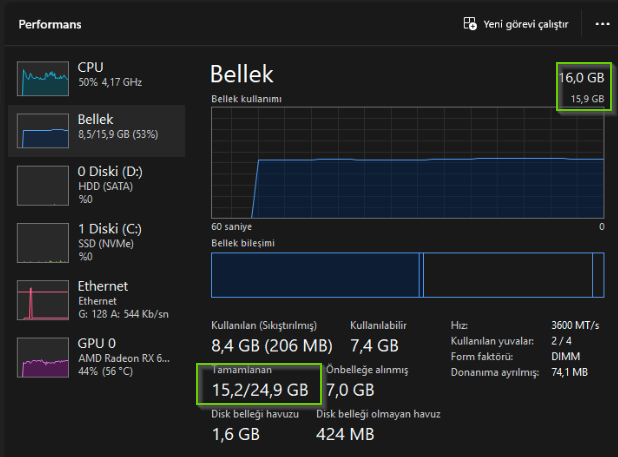The height and width of the screenshot is (457, 618).
Task: Open the Ethernet performance entry
Action: (97, 300)
